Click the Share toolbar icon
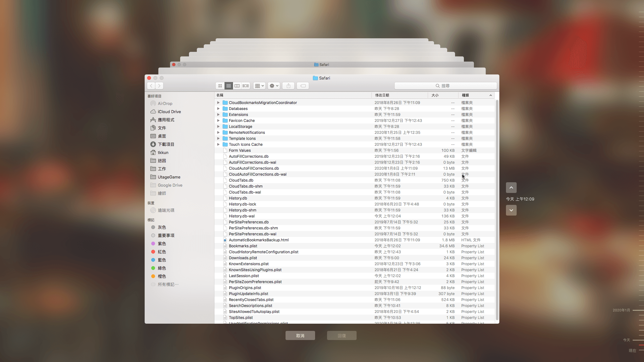 click(x=288, y=86)
